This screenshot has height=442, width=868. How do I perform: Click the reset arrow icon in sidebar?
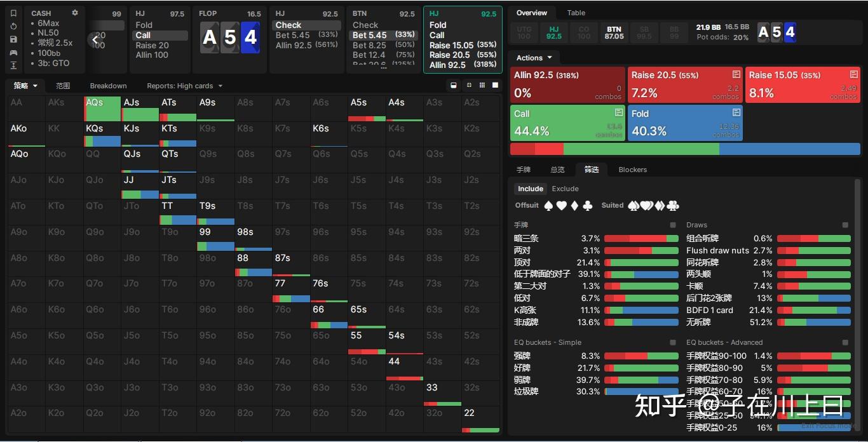pos(13,26)
